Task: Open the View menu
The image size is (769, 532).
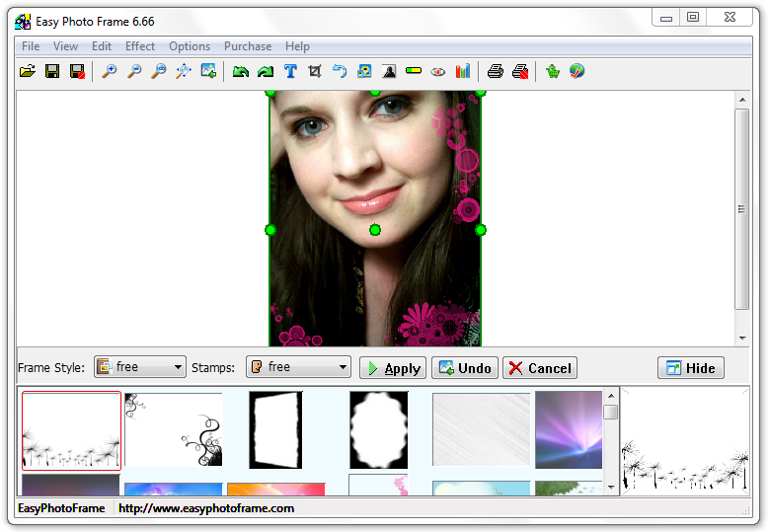Action: click(x=65, y=46)
